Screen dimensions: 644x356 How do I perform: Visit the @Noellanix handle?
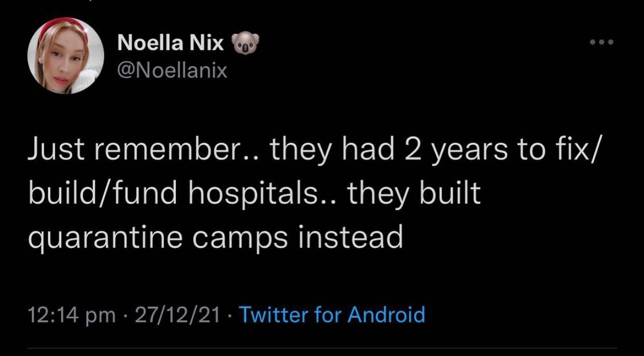tap(173, 70)
